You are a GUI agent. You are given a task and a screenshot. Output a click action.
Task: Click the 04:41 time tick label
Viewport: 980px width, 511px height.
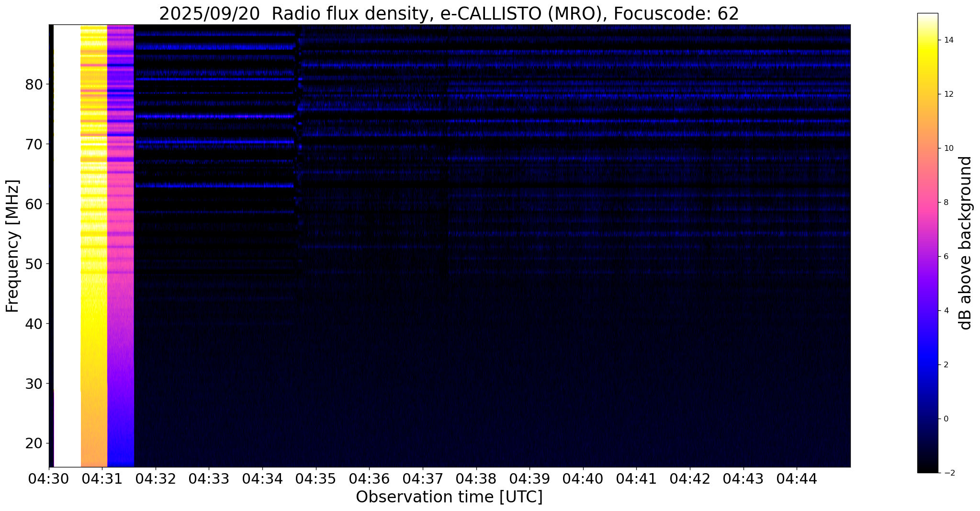pyautogui.click(x=636, y=478)
